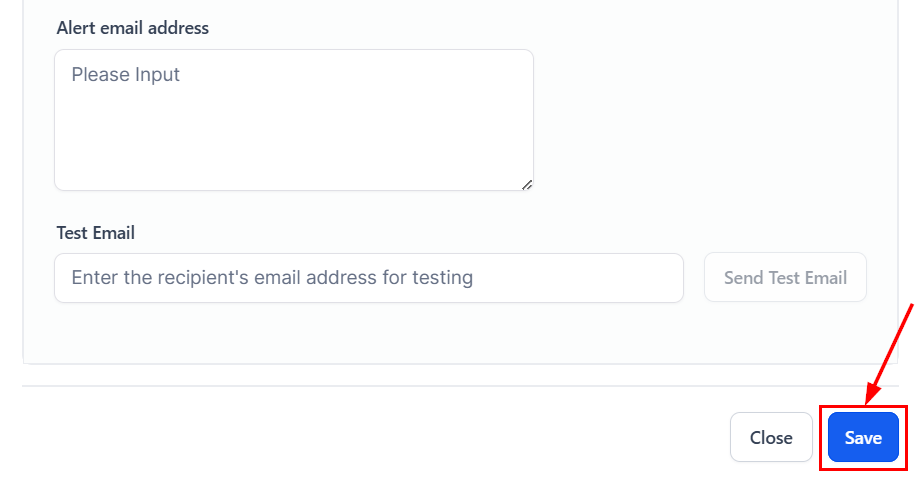The width and height of the screenshot is (924, 481).
Task: Click the Save button
Action: click(863, 437)
